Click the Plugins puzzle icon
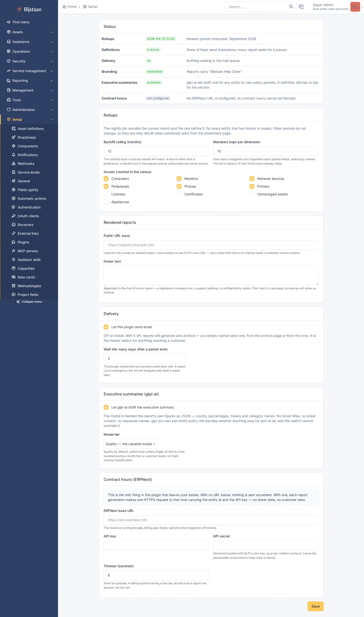Viewport: 364px width, 617px height. [x=14, y=242]
